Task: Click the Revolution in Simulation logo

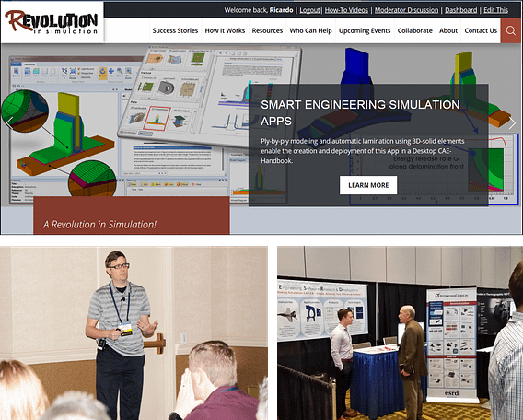Action: pos(52,22)
